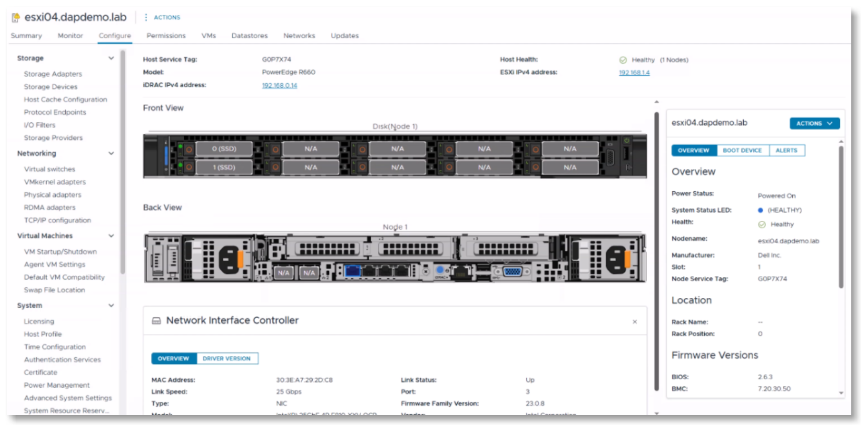Select OVERVIEW tab in host details panel
Viewport: 868px width, 431px height.
(x=694, y=150)
